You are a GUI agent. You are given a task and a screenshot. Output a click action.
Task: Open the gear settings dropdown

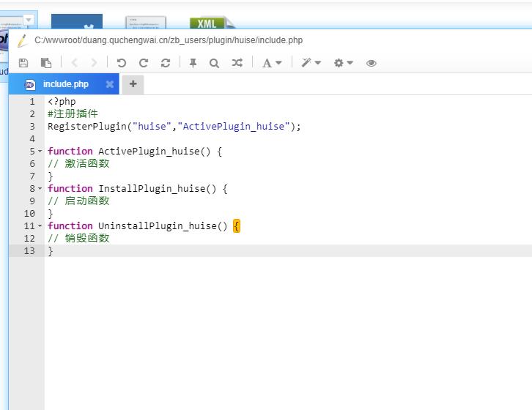(344, 63)
